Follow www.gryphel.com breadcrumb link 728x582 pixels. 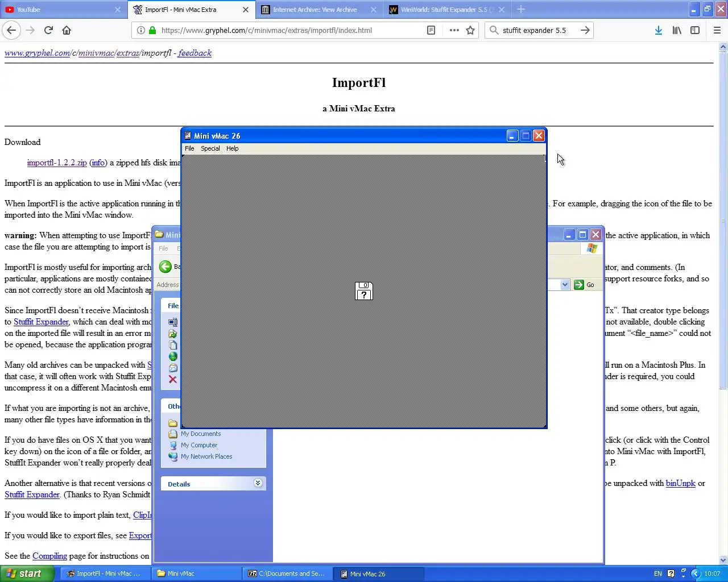38,53
